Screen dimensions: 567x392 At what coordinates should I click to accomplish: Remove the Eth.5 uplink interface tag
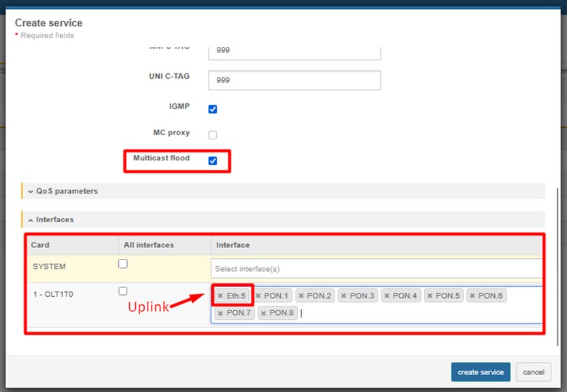tap(220, 296)
